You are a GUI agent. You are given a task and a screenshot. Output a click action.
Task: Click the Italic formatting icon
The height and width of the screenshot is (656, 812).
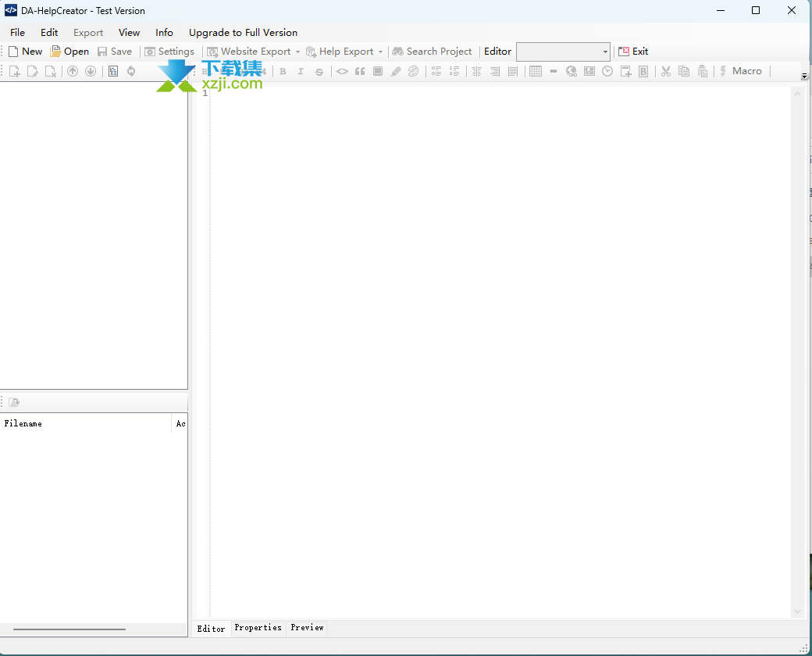(301, 71)
